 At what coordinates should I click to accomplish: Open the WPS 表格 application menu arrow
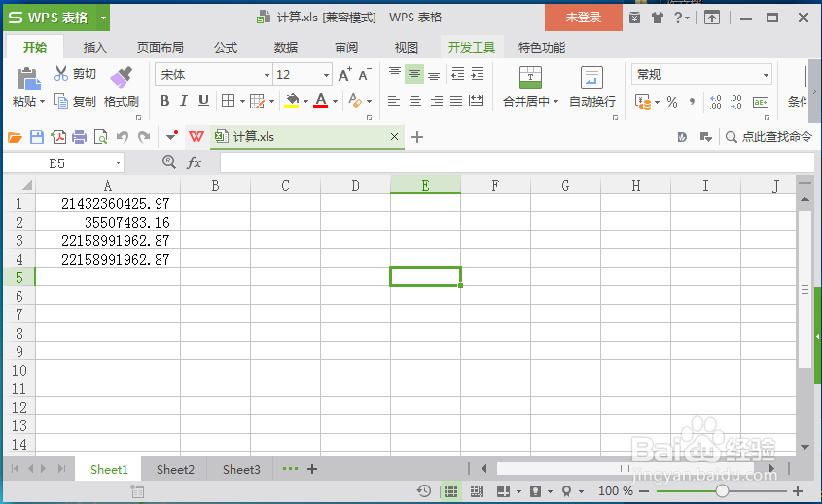point(103,18)
